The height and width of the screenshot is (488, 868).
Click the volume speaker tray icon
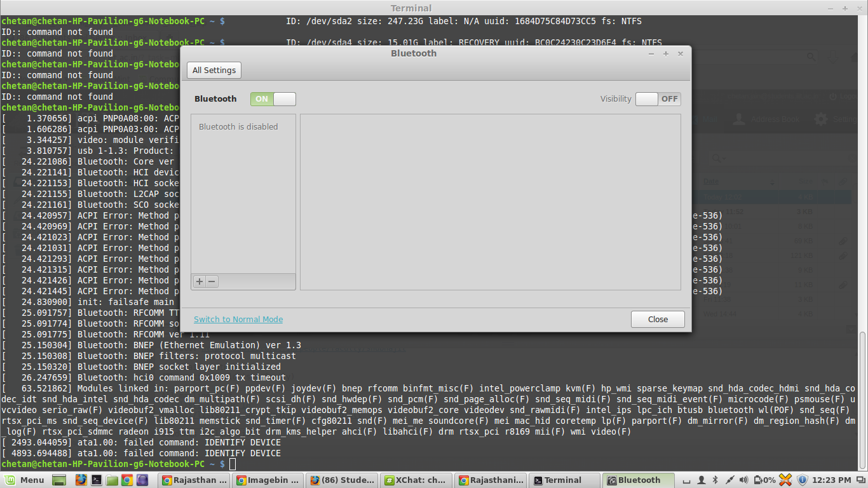click(x=743, y=480)
